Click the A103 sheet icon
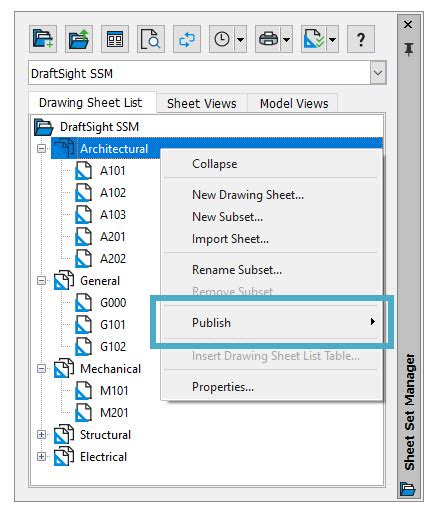This screenshot has width=436, height=512. tap(83, 215)
